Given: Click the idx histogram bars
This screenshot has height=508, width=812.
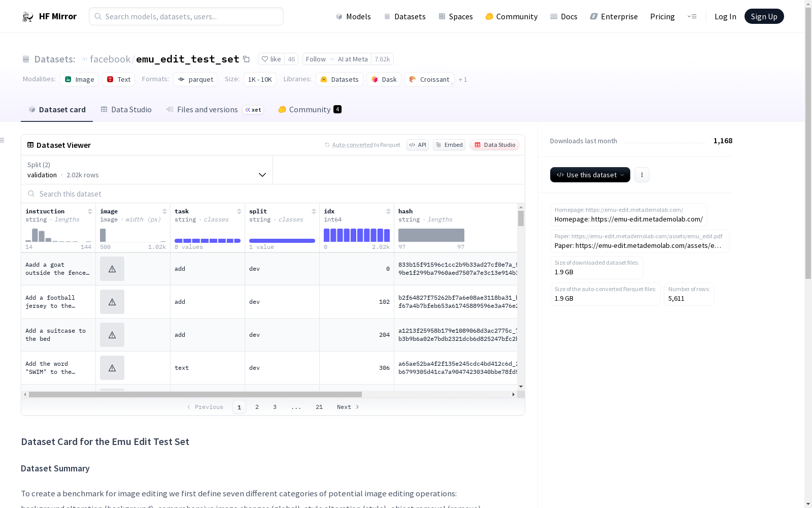Looking at the screenshot, I should [357, 235].
